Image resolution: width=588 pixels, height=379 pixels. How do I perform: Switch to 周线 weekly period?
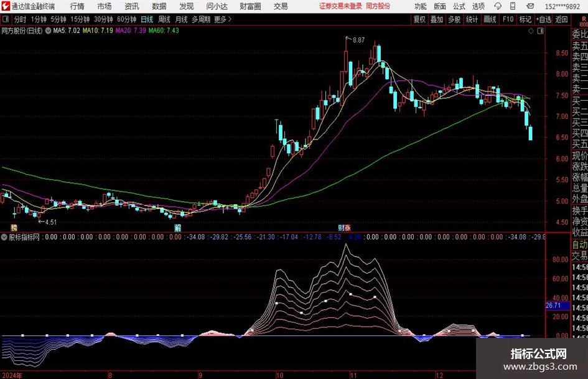(x=164, y=19)
